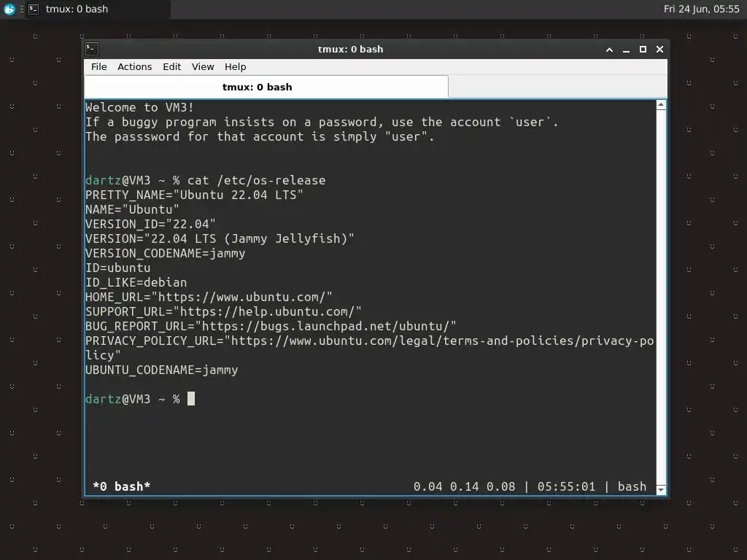Click the load average '0.04 0.14 0.08'
Viewport: 747px width, 560px height.
pos(465,486)
